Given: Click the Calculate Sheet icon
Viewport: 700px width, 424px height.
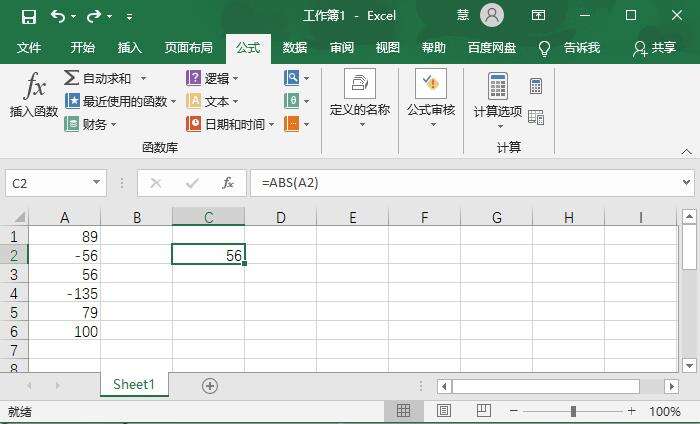Looking at the screenshot, I should (x=536, y=117).
